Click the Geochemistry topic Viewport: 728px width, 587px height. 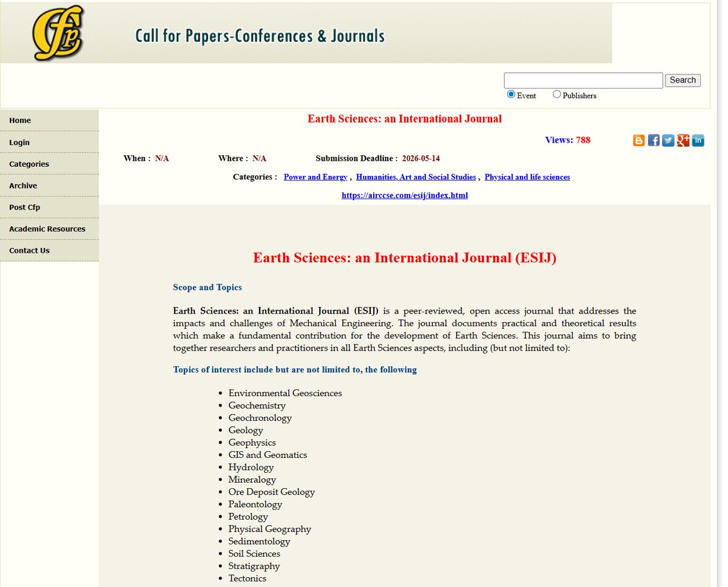(257, 406)
